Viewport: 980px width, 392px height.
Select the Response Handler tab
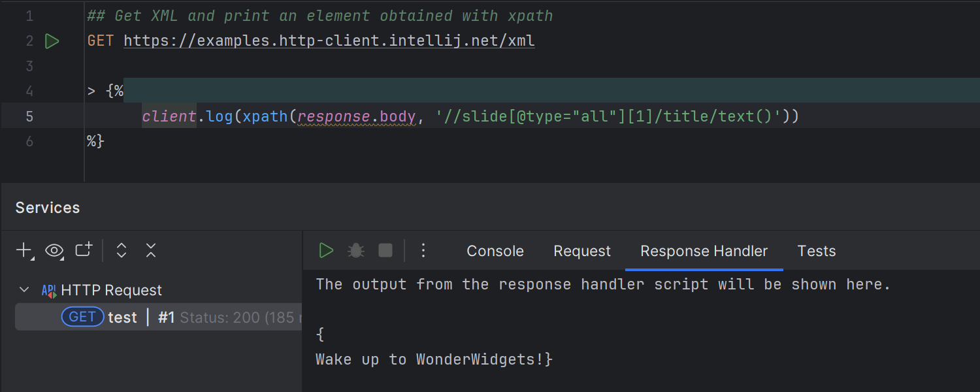tap(704, 251)
